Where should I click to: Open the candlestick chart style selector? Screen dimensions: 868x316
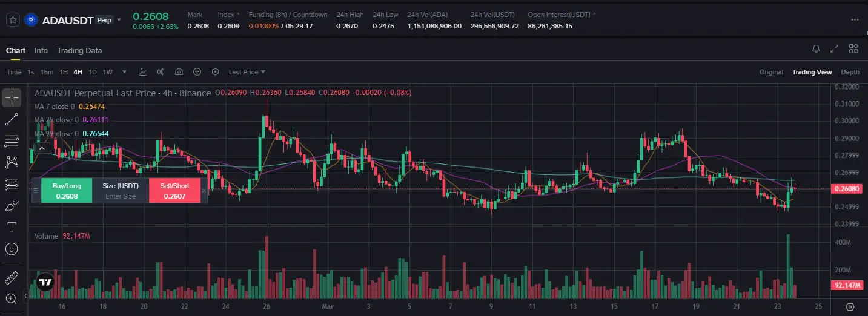coord(161,72)
